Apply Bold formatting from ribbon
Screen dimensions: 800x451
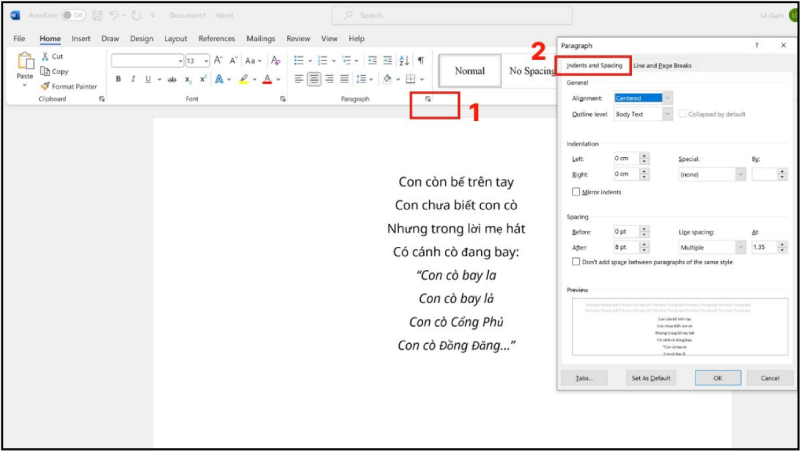pyautogui.click(x=118, y=79)
